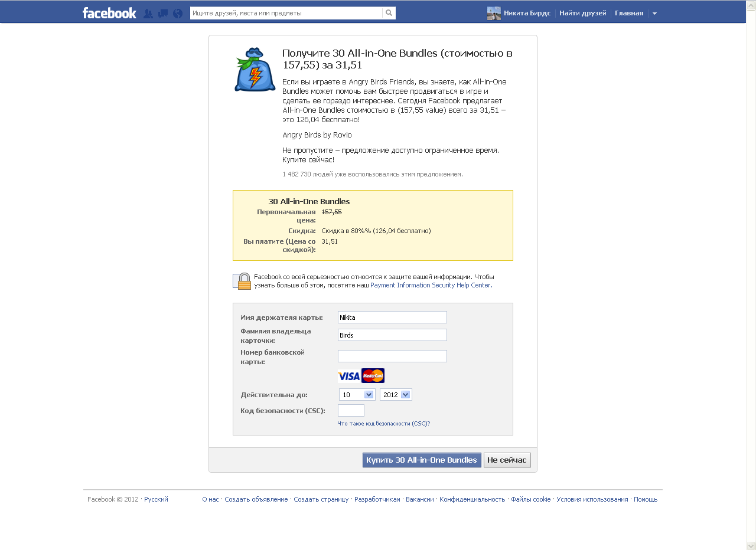This screenshot has width=756, height=550.
Task: Click cardholder first name field Nikita
Action: 392,317
